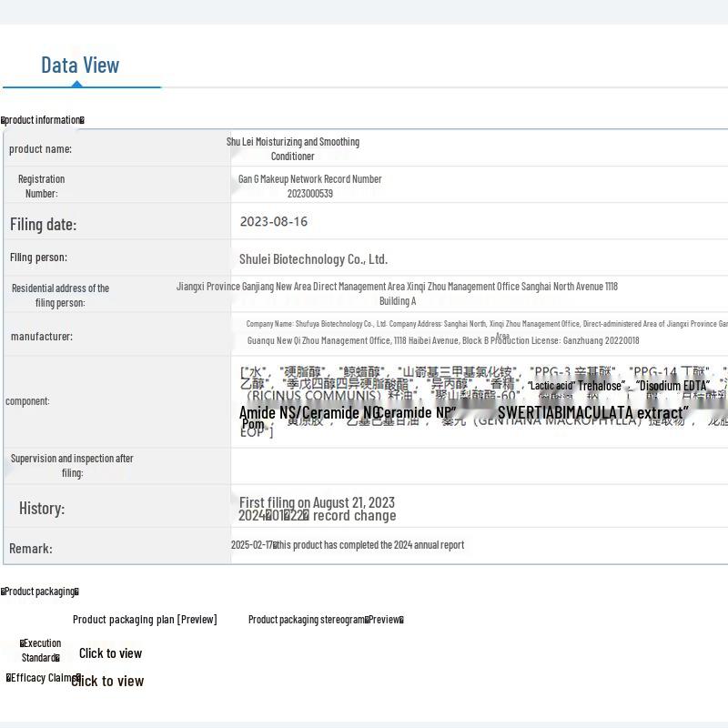
Task: Click the registration number 2023000539 value
Action: pos(310,193)
